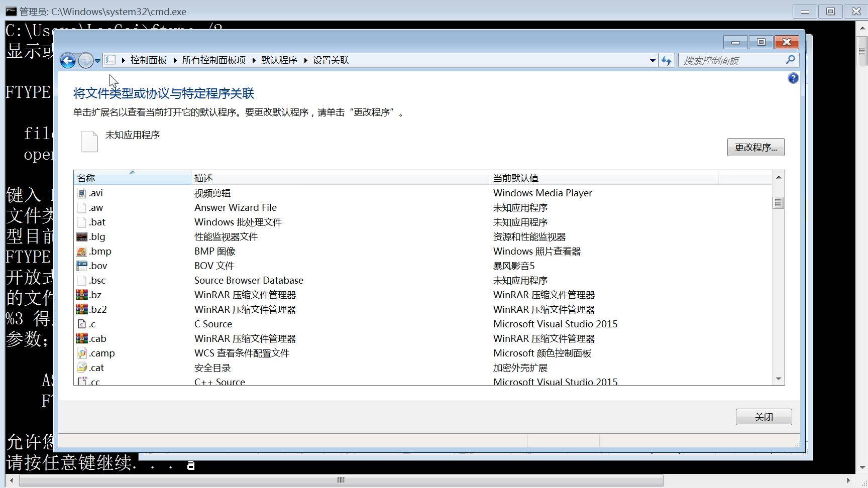
Task: Click the 加密外壳扩展 default value
Action: 520,368
